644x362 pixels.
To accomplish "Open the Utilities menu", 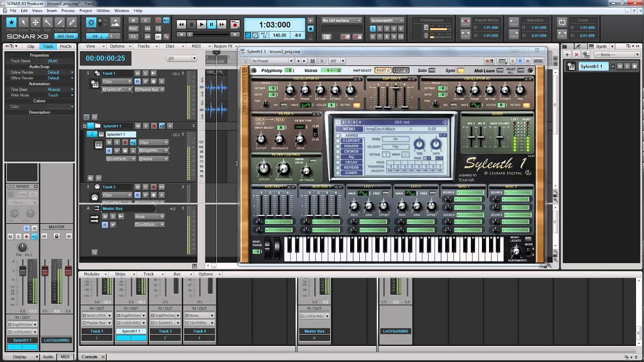I will coord(103,11).
